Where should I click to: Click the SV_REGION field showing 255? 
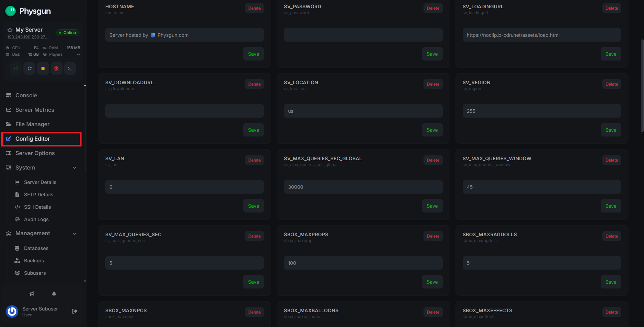[542, 111]
